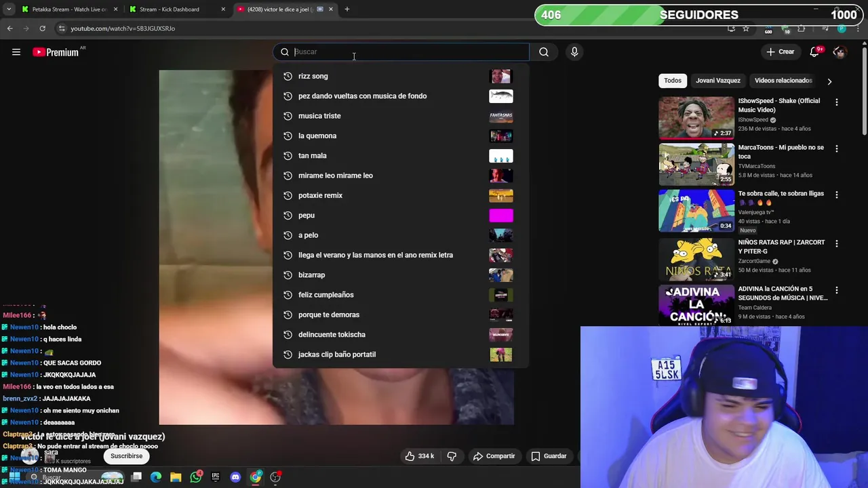Open options for Mi pueblo no se toca

[836, 148]
